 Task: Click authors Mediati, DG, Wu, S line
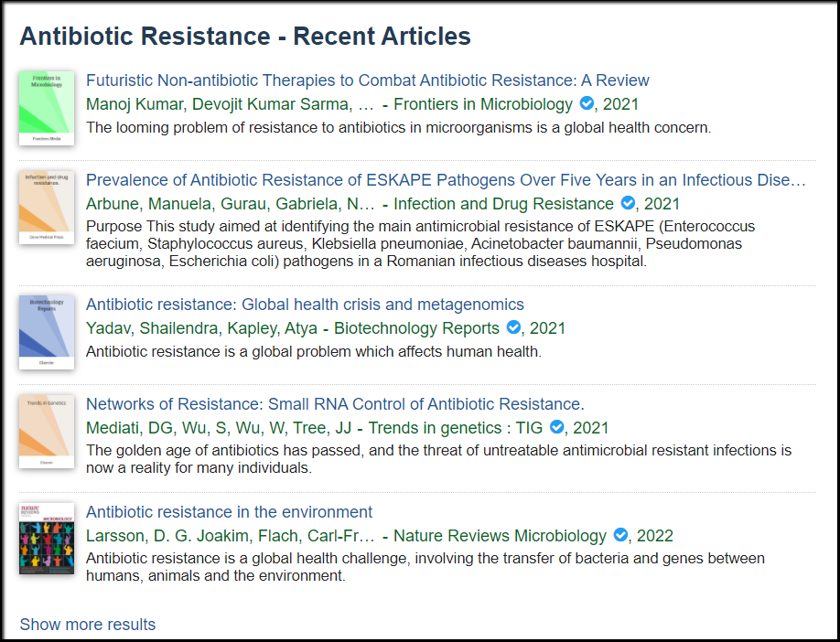(219, 428)
